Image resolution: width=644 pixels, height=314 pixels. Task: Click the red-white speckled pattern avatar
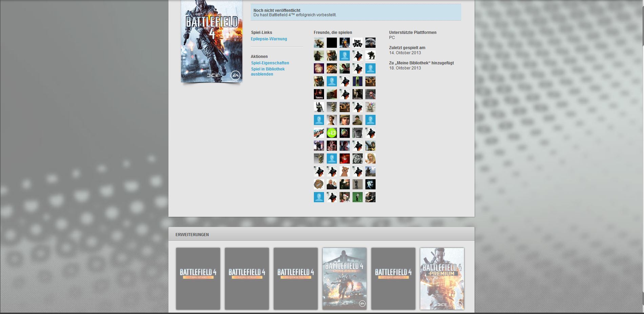click(332, 146)
